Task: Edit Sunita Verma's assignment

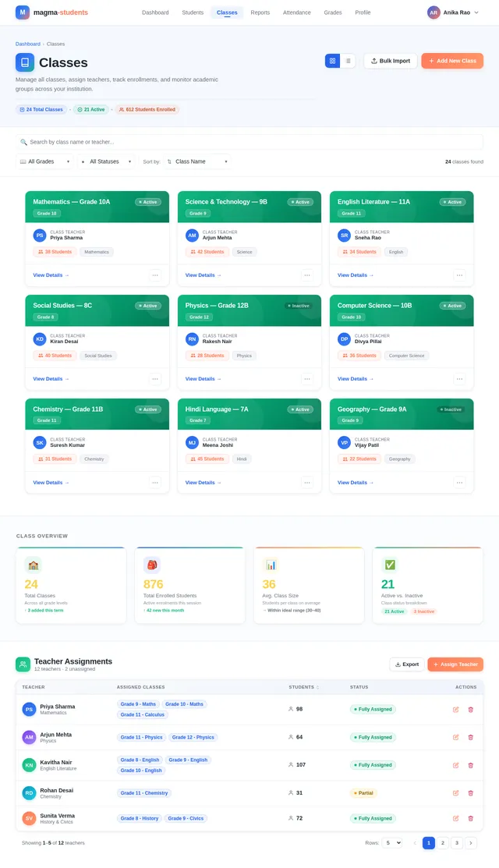Action: pyautogui.click(x=456, y=818)
